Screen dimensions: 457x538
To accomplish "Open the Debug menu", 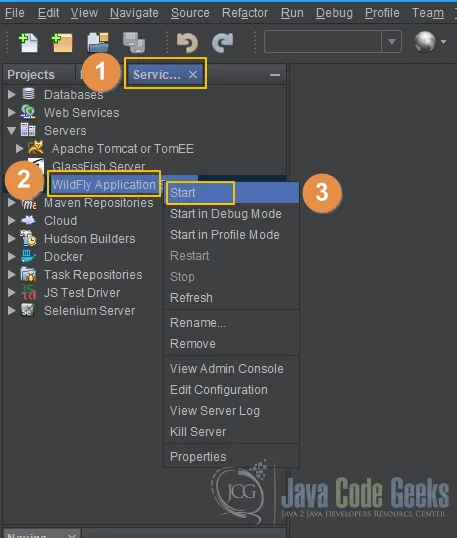I will 334,13.
